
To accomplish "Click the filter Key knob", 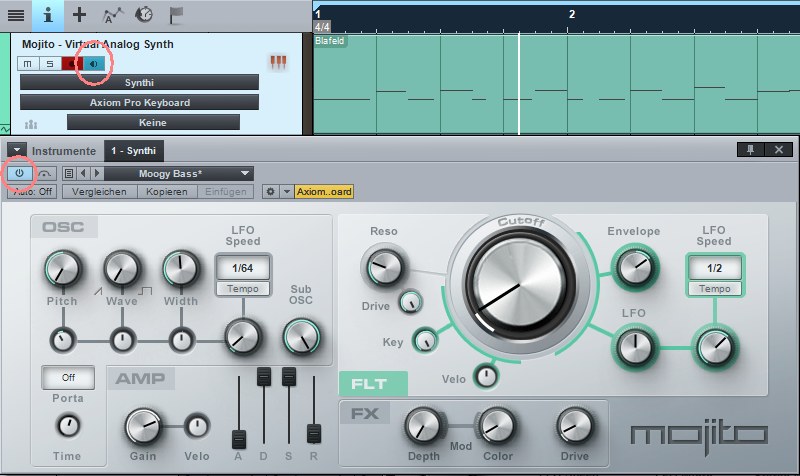I will pos(426,340).
